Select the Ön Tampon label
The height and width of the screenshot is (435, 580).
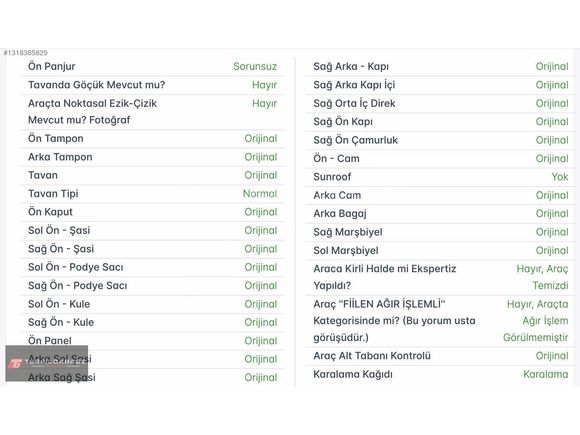[56, 139]
